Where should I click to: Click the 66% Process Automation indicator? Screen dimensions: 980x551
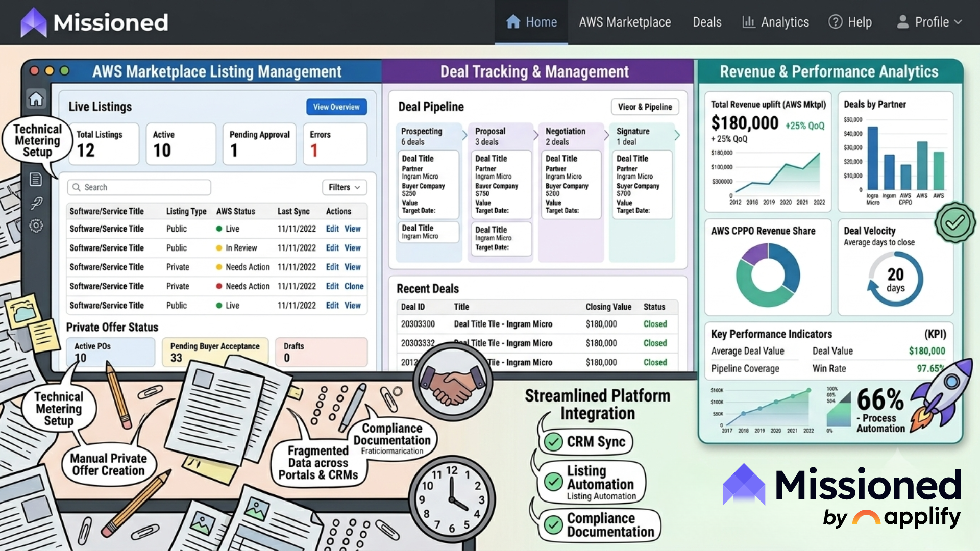[x=881, y=410]
